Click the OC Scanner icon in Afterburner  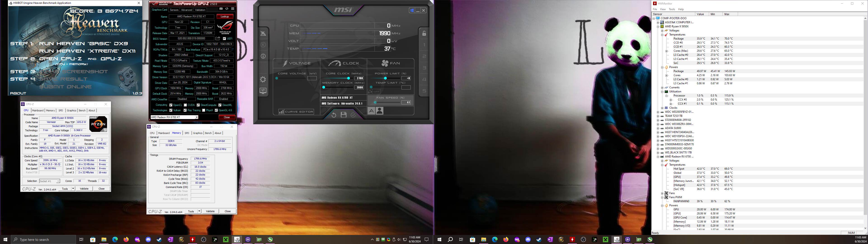pos(263,33)
